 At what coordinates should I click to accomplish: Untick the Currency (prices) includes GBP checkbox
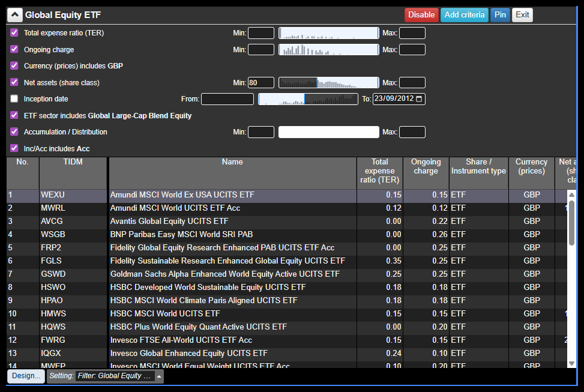click(14, 66)
